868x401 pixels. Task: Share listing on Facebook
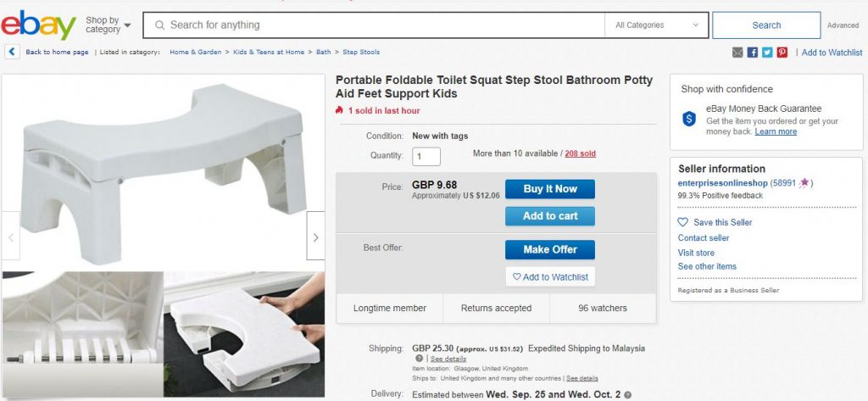753,53
